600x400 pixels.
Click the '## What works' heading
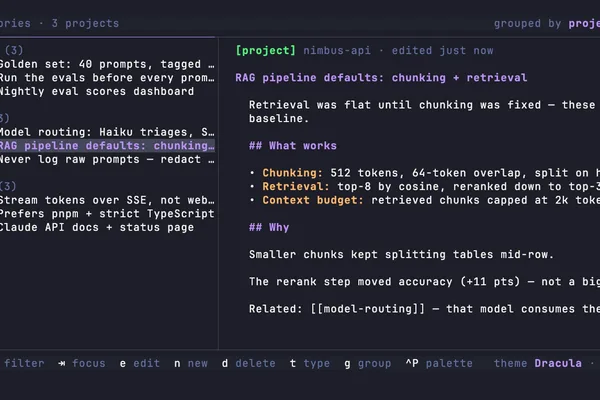coord(293,146)
